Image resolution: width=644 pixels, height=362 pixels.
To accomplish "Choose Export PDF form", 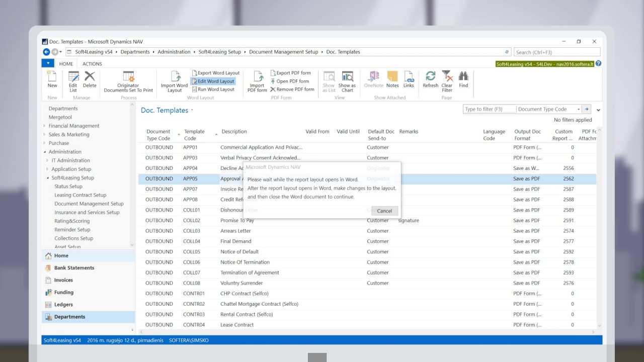I will pyautogui.click(x=291, y=73).
